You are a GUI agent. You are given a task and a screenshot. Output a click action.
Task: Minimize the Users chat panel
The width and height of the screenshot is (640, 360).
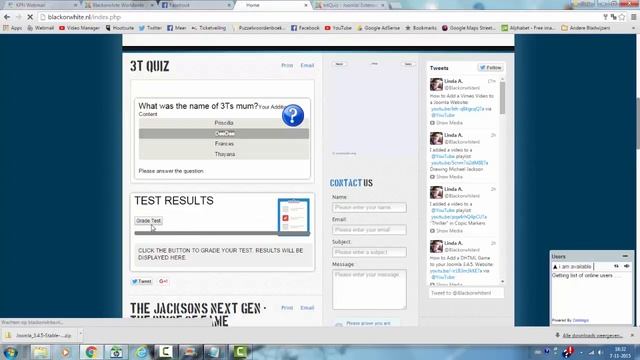[x=625, y=256]
